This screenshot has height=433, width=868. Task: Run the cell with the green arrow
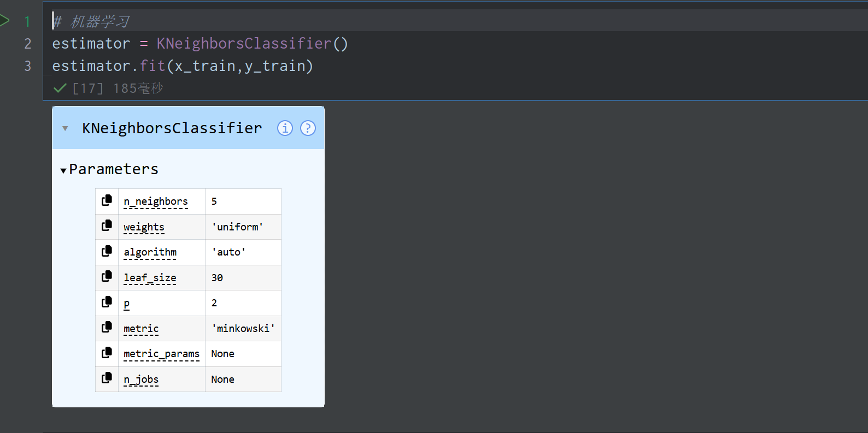[x=5, y=21]
